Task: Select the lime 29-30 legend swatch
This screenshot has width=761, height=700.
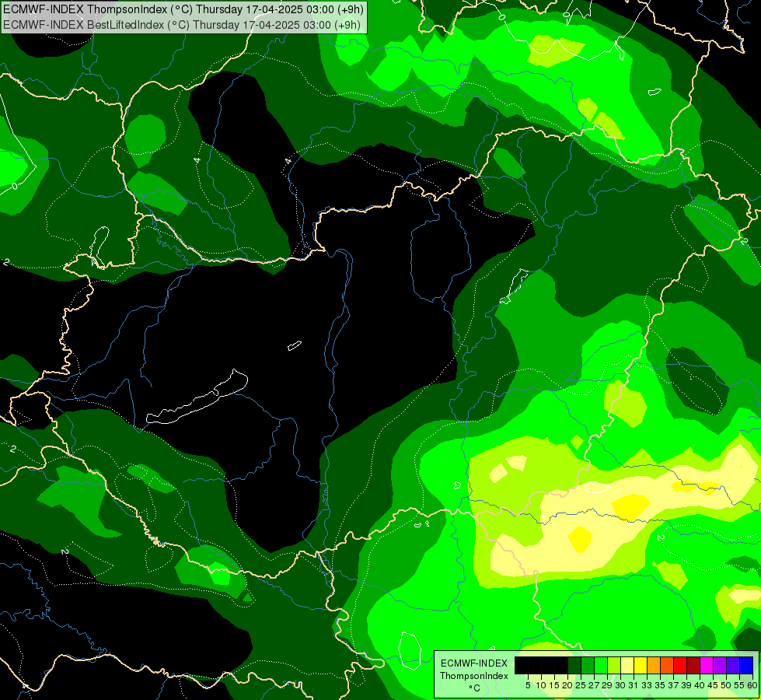Action: tap(614, 666)
